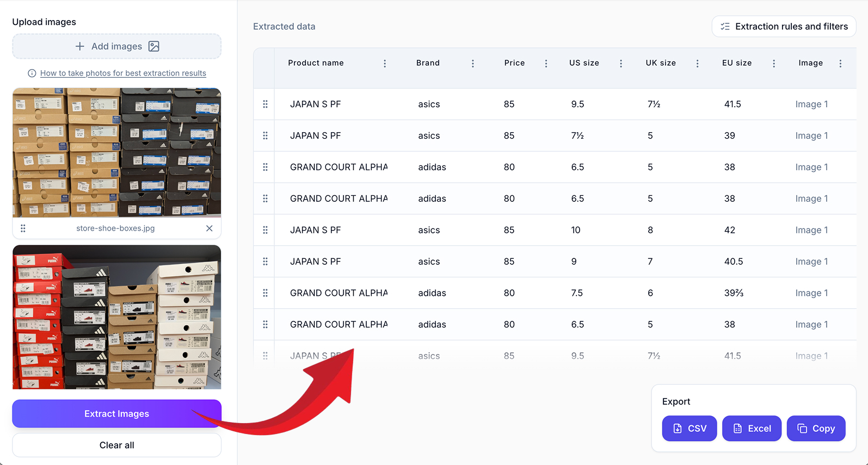Click Clear all
868x465 pixels.
pos(117,445)
